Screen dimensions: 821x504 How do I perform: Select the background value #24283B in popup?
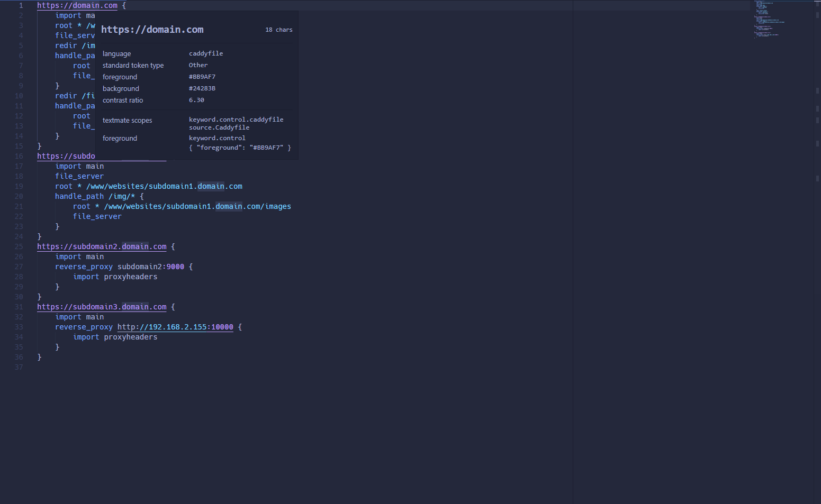(x=202, y=88)
